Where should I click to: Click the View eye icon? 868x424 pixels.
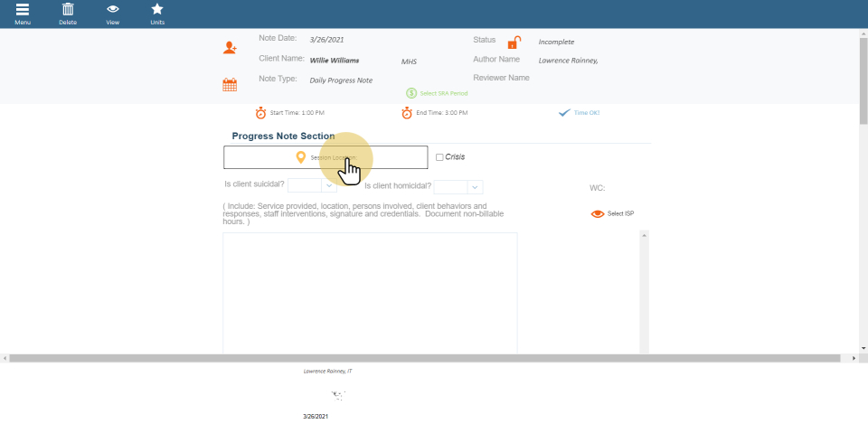(113, 10)
